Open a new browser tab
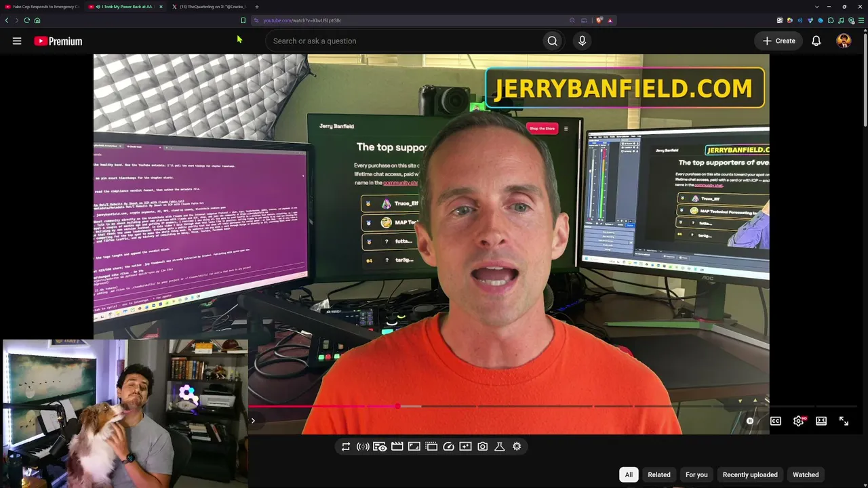Screen dimensions: 868x488 click(x=256, y=7)
